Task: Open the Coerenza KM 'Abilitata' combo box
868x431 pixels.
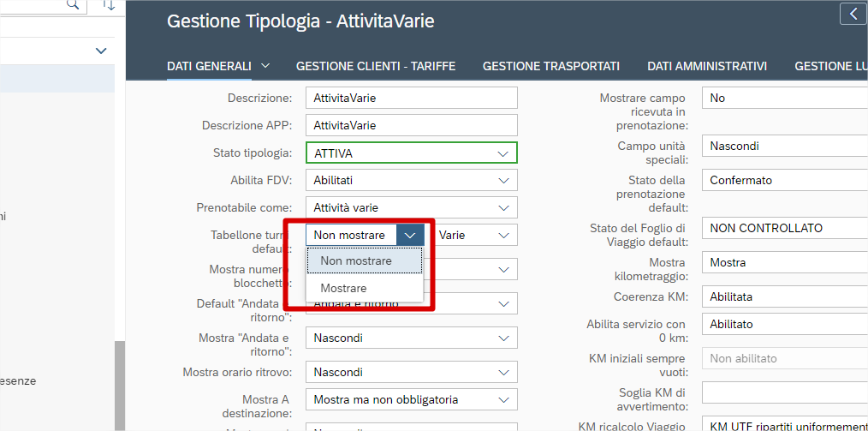Action: coord(783,297)
